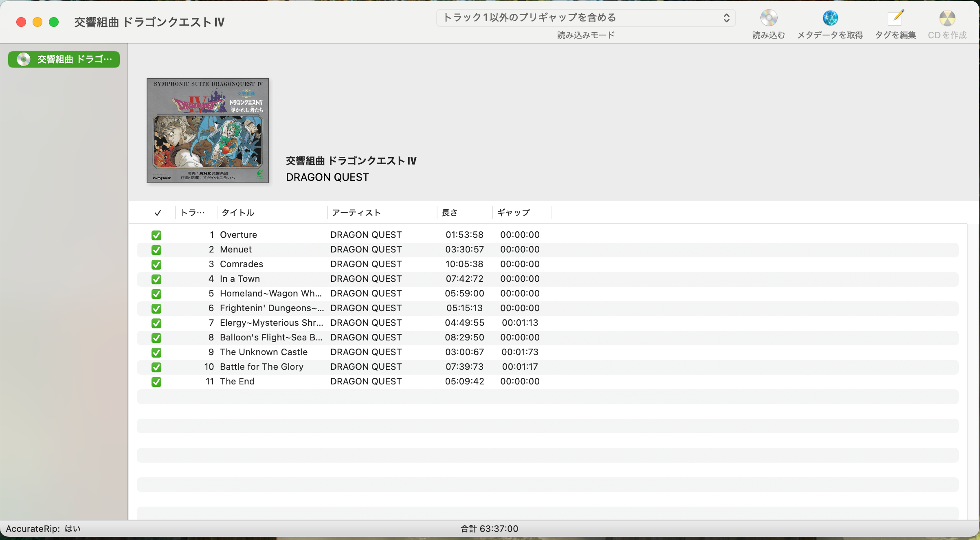Click the Create CD (CDを作成) icon
980x540 pixels.
point(947,18)
